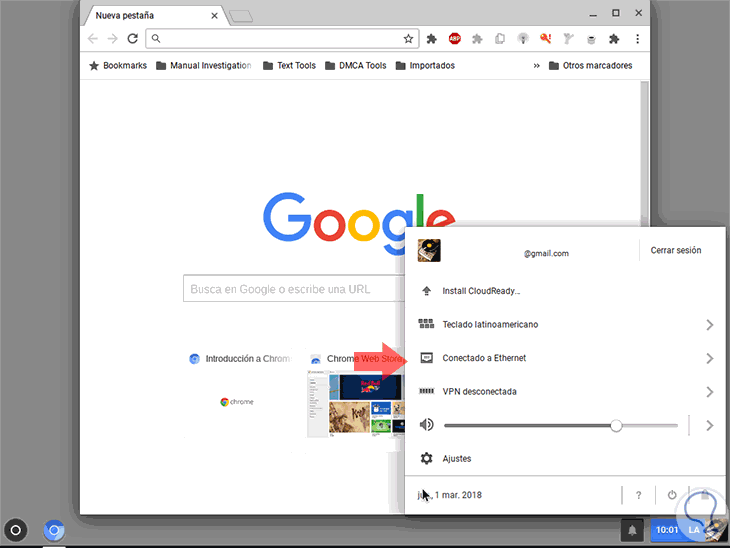The width and height of the screenshot is (730, 548).
Task: Click VPN desconectada entry
Action: pyautogui.click(x=565, y=392)
